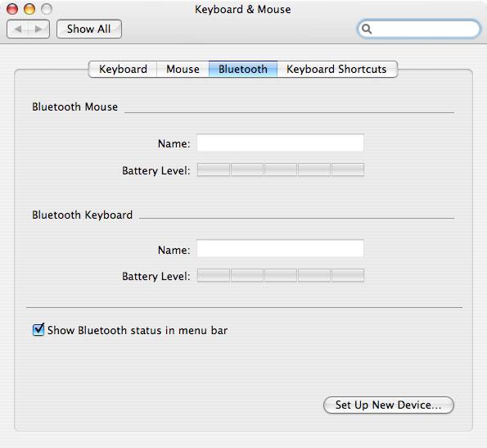Click the Bluetooth Keyboard Name field
Viewport: 487px width, 448px height.
280,248
